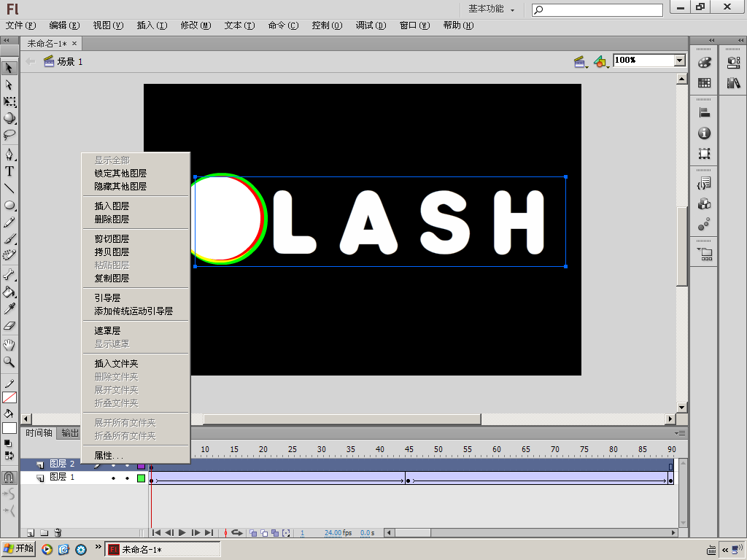Select the Eyedropper tool

[x=9, y=309]
